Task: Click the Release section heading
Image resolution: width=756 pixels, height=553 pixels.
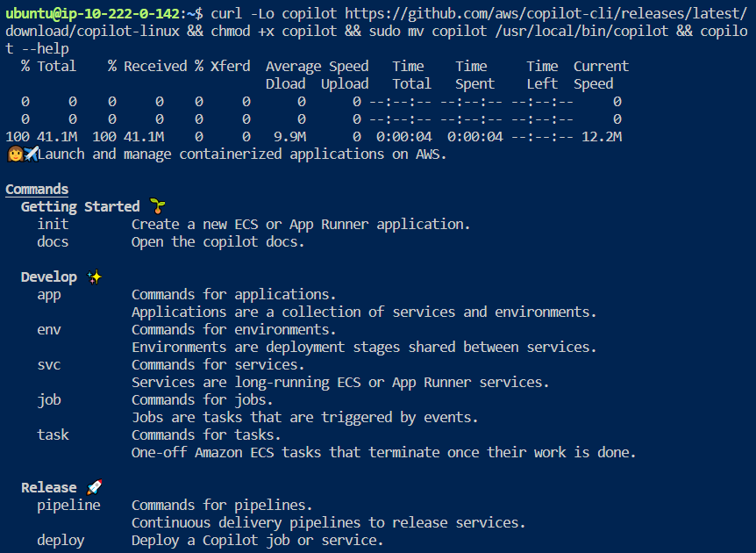Action: (49, 487)
